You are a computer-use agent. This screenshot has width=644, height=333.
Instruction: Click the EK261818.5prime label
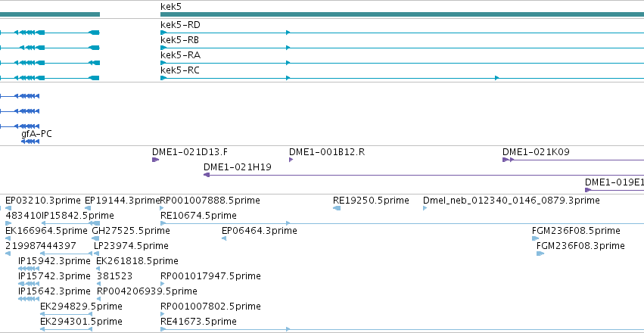[x=137, y=261]
